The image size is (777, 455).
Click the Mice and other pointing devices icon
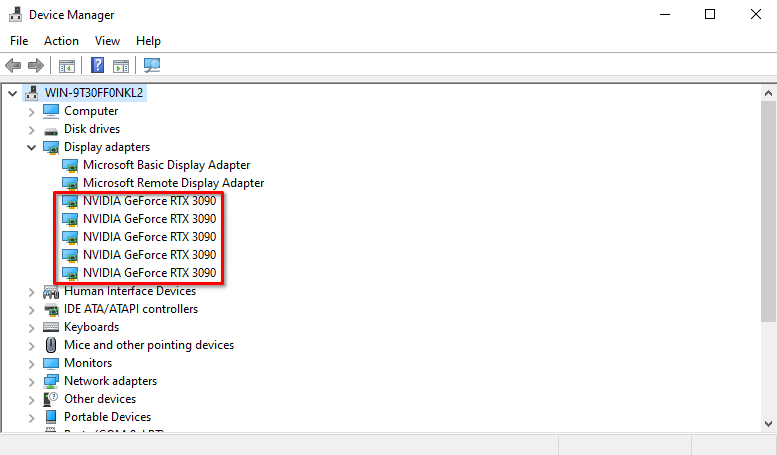[x=51, y=345]
